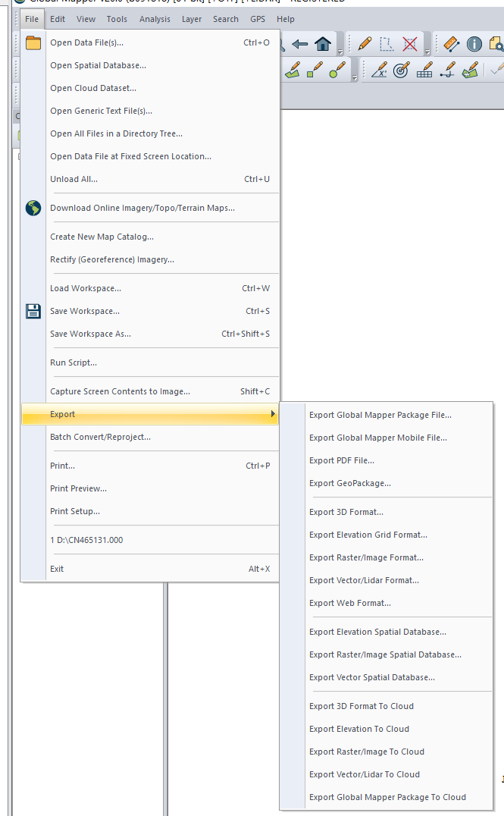Select Download Online Imagery/Topo/Terrain Maps

[x=150, y=208]
